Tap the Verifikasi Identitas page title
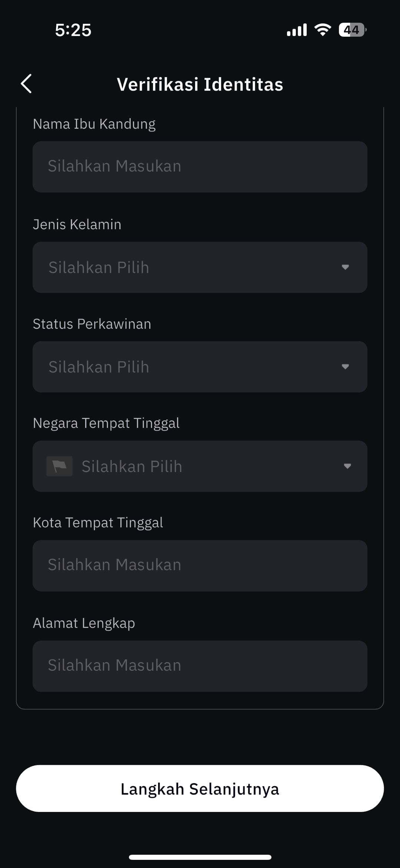400x868 pixels. tap(200, 84)
